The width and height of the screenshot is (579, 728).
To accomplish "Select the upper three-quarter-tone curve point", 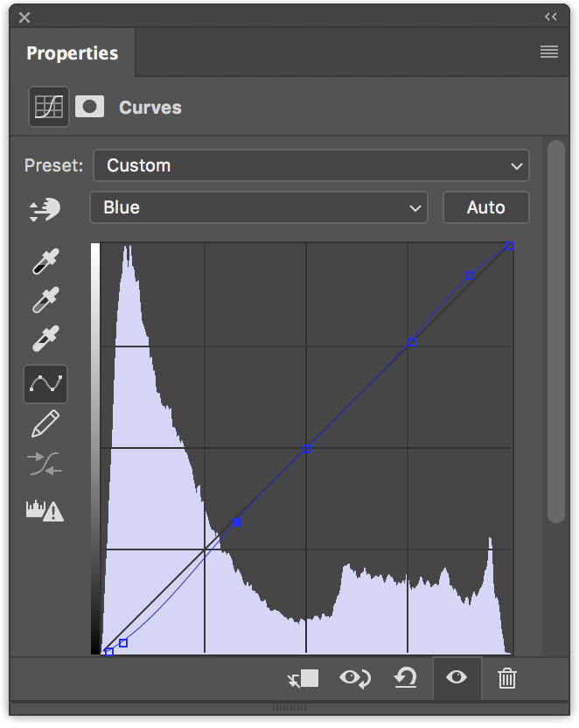I will tap(412, 342).
